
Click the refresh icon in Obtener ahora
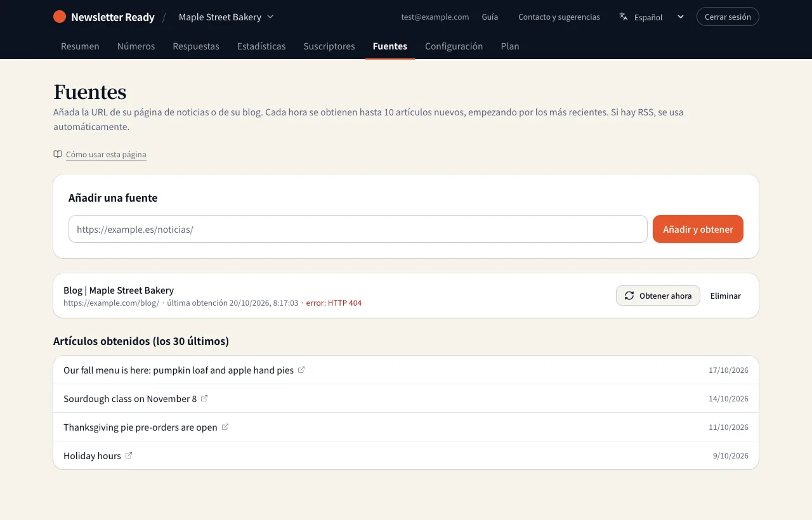pyautogui.click(x=629, y=296)
